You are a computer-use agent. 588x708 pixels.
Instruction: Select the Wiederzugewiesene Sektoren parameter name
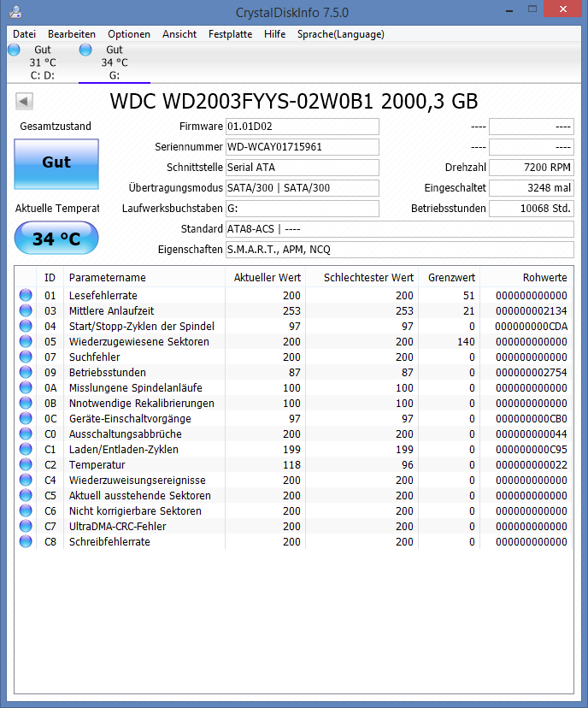click(x=139, y=341)
